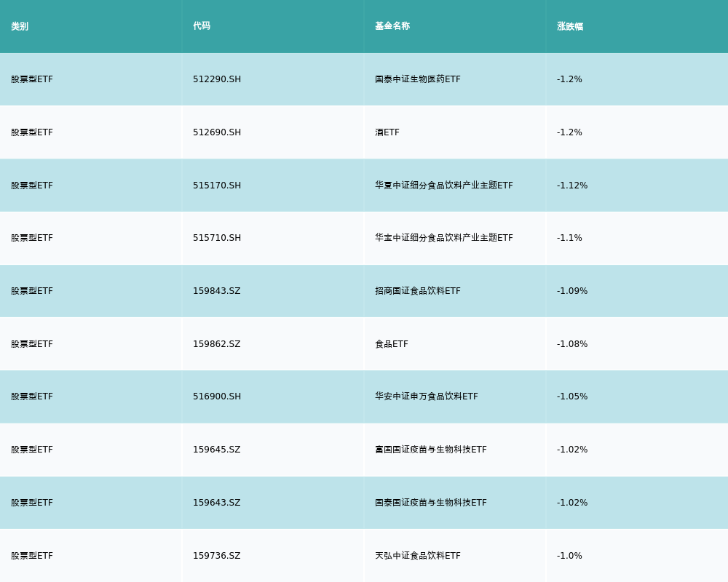728x582 pixels.
Task: Click the -1.12% change value
Action: pos(572,186)
